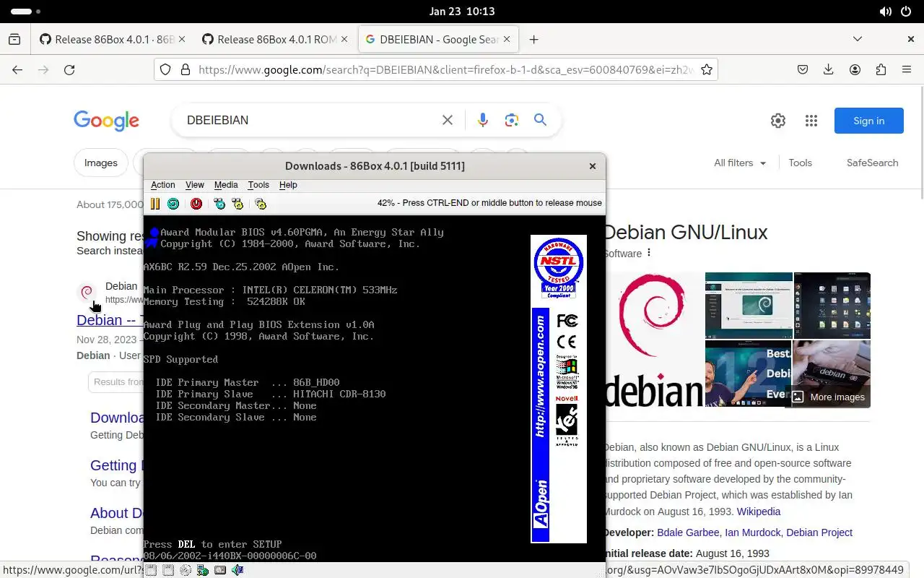Expand Firefox list all tabs chevron
This screenshot has width=924, height=578.
coord(858,39)
